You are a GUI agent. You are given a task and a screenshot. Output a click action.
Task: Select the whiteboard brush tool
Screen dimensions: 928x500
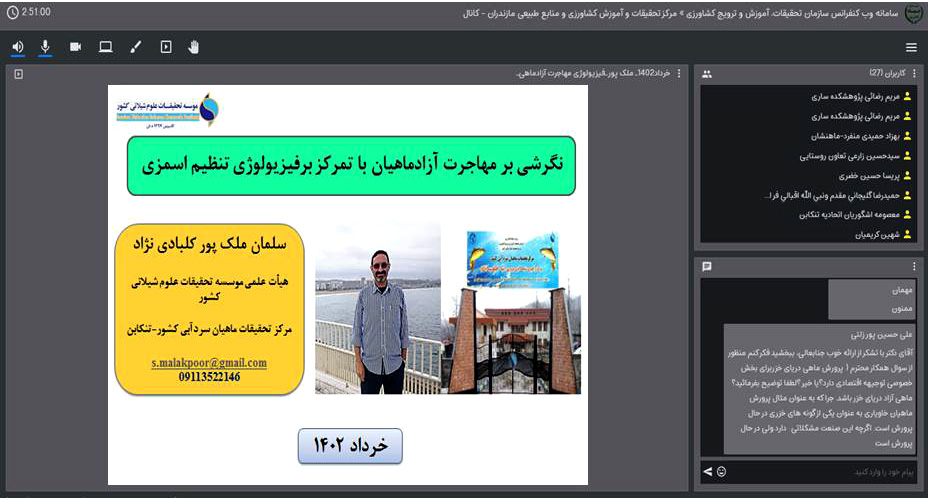click(x=136, y=47)
